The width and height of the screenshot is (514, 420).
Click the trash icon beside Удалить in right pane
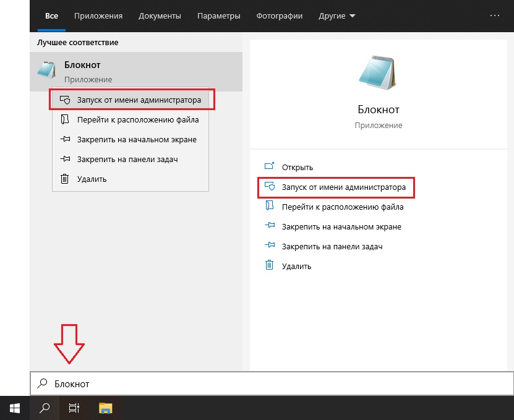click(x=269, y=266)
